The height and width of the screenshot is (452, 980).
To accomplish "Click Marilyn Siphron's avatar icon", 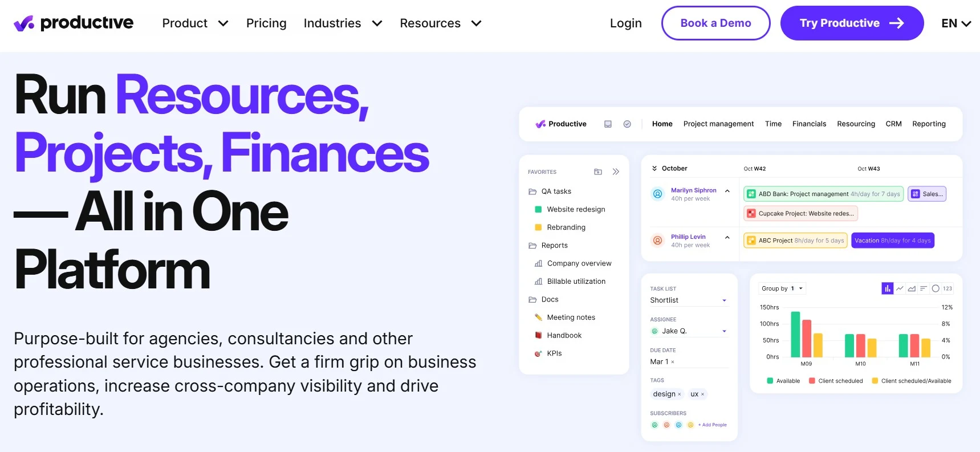I will (657, 194).
